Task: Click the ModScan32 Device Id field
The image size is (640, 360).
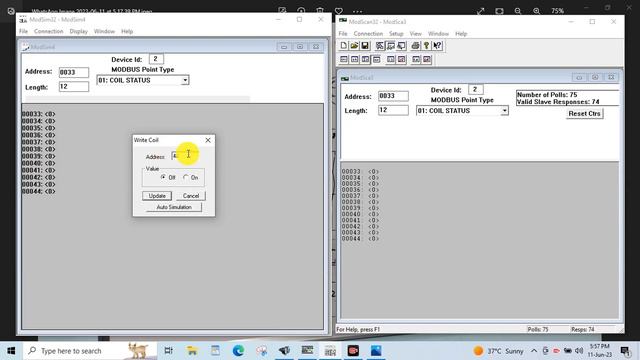Action: [x=476, y=89]
